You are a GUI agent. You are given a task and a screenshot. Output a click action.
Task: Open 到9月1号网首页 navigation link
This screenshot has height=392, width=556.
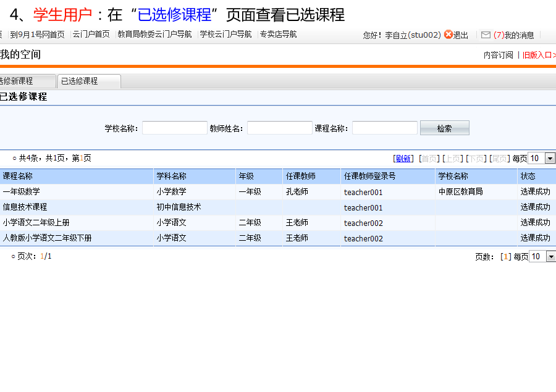pos(37,35)
